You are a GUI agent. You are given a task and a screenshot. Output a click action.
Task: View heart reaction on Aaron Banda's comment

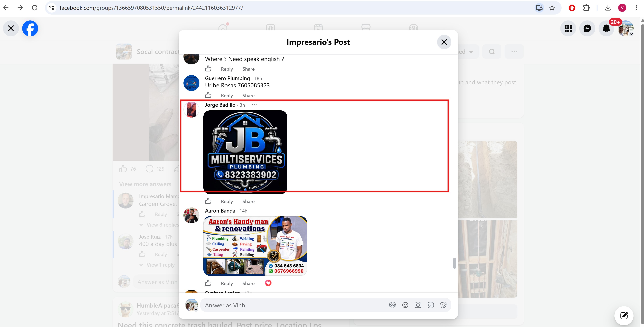tap(268, 283)
